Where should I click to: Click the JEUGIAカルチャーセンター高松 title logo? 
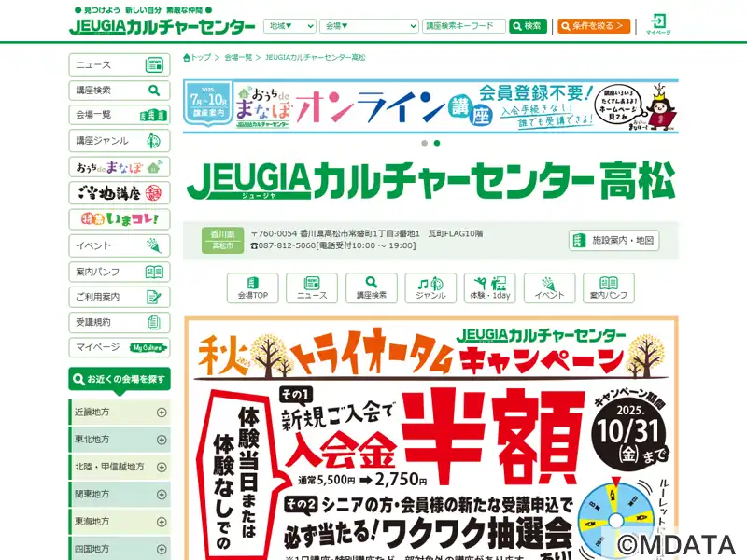(x=430, y=181)
